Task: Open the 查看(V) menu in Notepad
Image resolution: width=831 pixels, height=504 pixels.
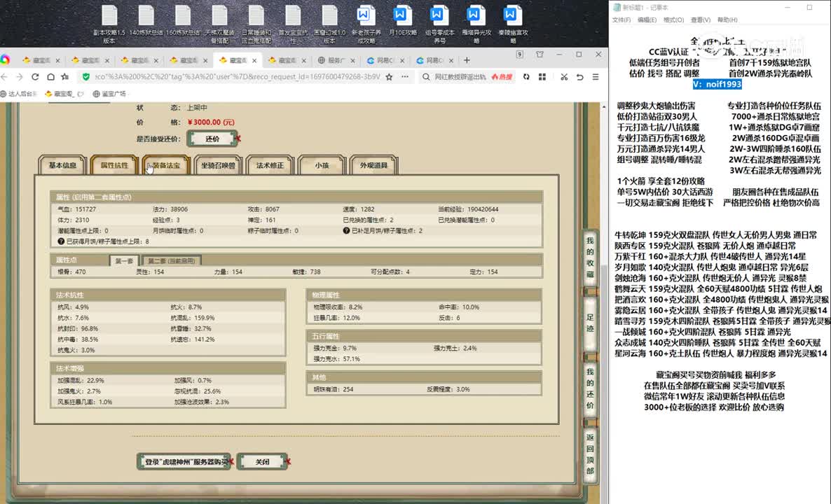Action: (x=701, y=20)
